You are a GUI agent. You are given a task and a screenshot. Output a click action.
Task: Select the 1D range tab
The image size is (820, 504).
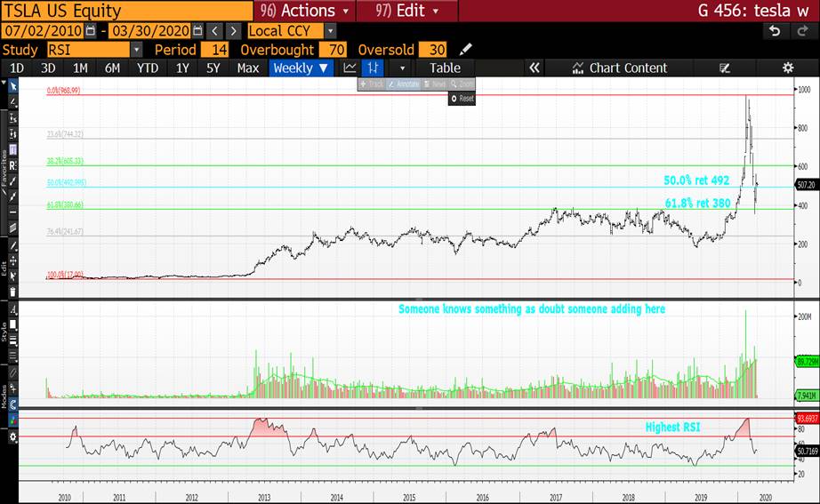pyautogui.click(x=17, y=68)
